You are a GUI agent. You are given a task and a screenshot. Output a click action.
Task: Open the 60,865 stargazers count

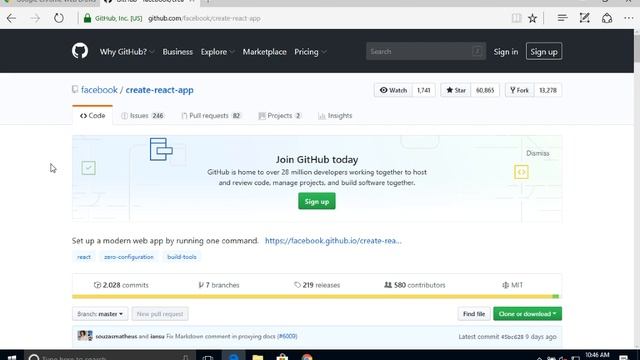[485, 90]
